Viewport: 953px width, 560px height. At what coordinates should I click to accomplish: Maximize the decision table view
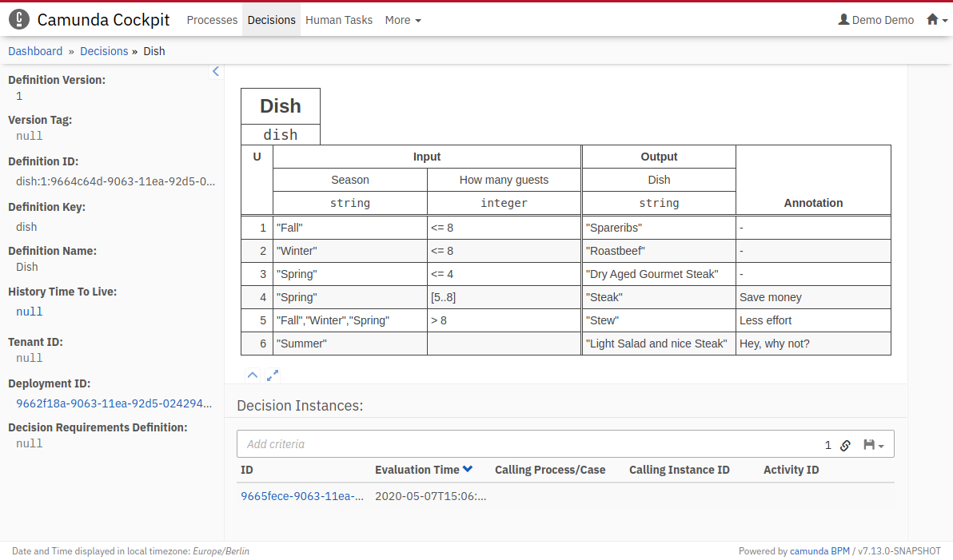tap(273, 375)
